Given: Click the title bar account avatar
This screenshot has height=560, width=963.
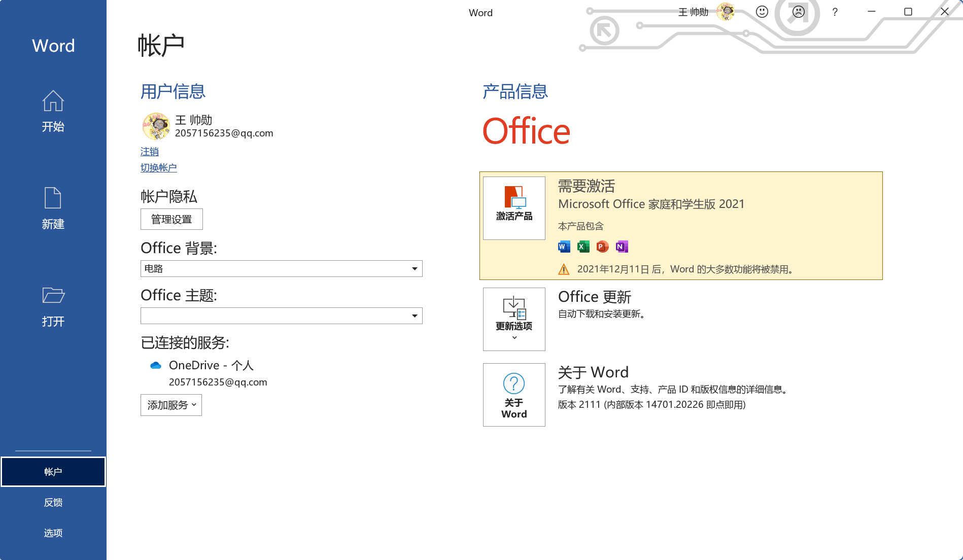Looking at the screenshot, I should pyautogui.click(x=726, y=12).
